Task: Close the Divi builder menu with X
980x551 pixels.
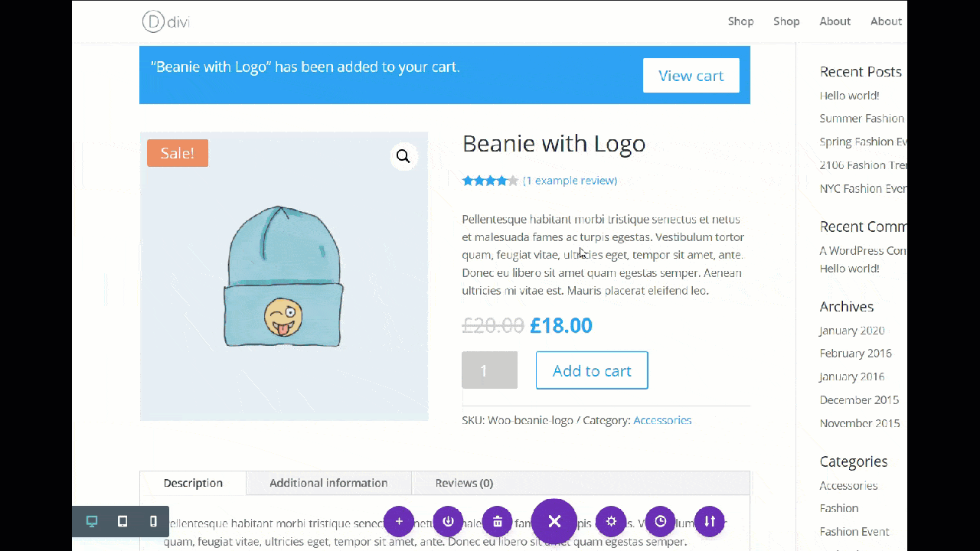Action: (554, 521)
